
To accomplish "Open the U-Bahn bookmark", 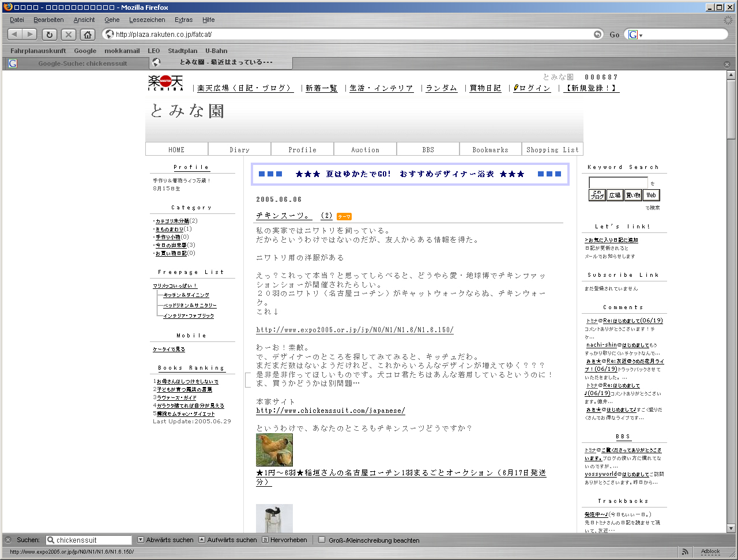I will [x=216, y=51].
